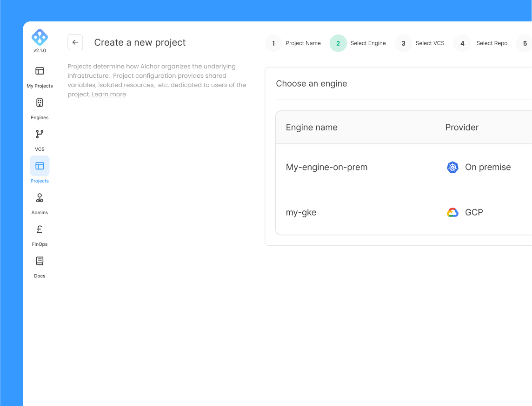Screen dimensions: 532x406
Task: Click the Engine name column header
Action: coord(312,128)
